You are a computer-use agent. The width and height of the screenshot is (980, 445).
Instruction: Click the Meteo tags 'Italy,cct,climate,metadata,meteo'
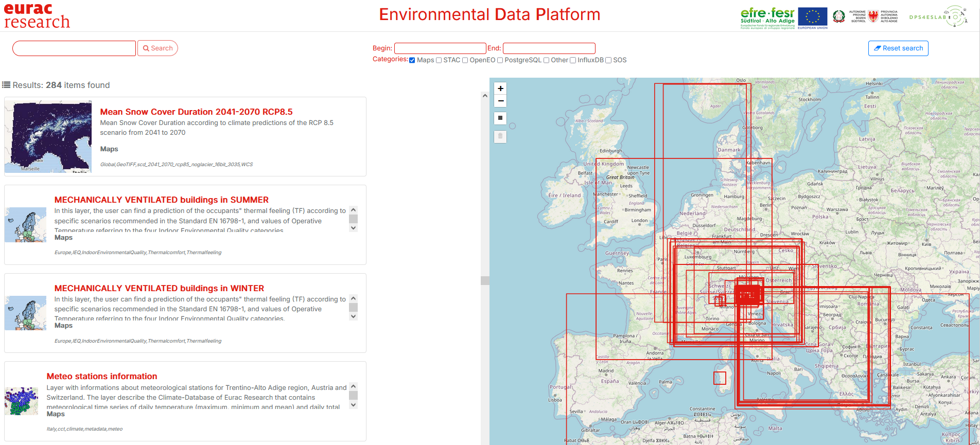point(84,429)
